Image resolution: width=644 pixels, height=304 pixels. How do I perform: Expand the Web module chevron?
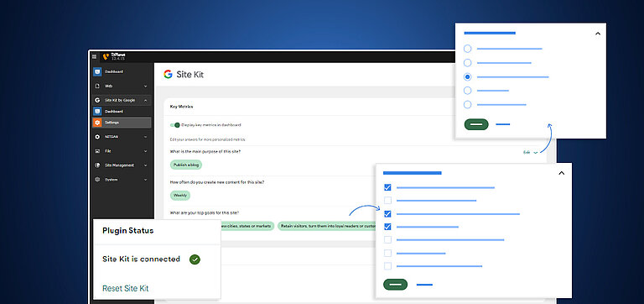click(145, 86)
